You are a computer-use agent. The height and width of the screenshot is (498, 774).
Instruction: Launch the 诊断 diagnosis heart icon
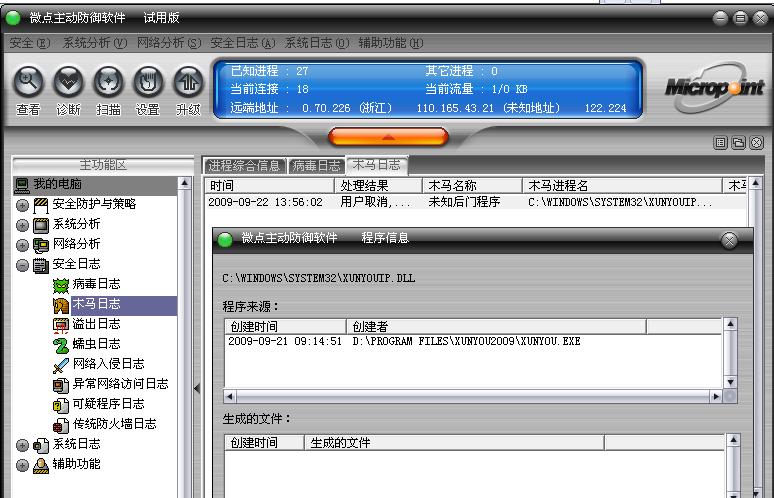tap(68, 82)
